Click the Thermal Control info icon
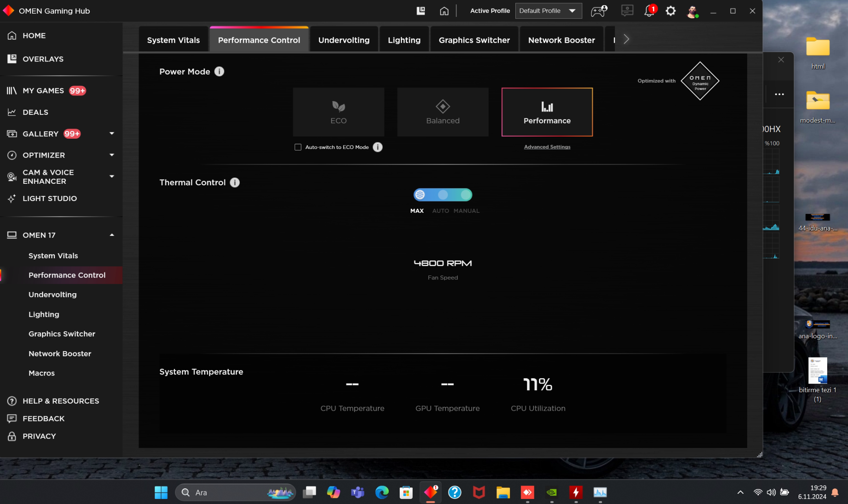Screen dimensions: 848x504 [x=235, y=183]
